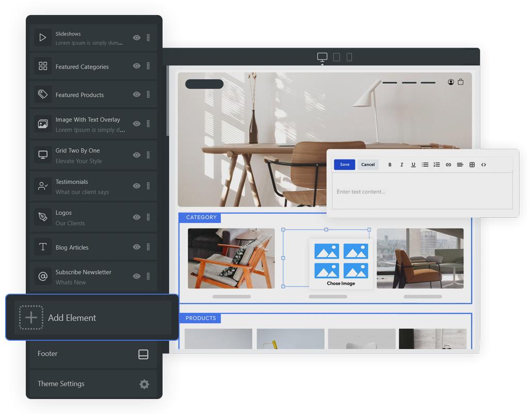532x414 pixels.
Task: Hide the Slideshows section
Action: [x=137, y=38]
